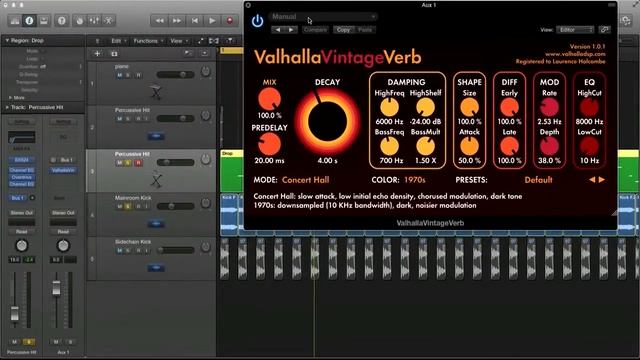
Task: Click the Fast Forward transport button
Action: (x=177, y=20)
